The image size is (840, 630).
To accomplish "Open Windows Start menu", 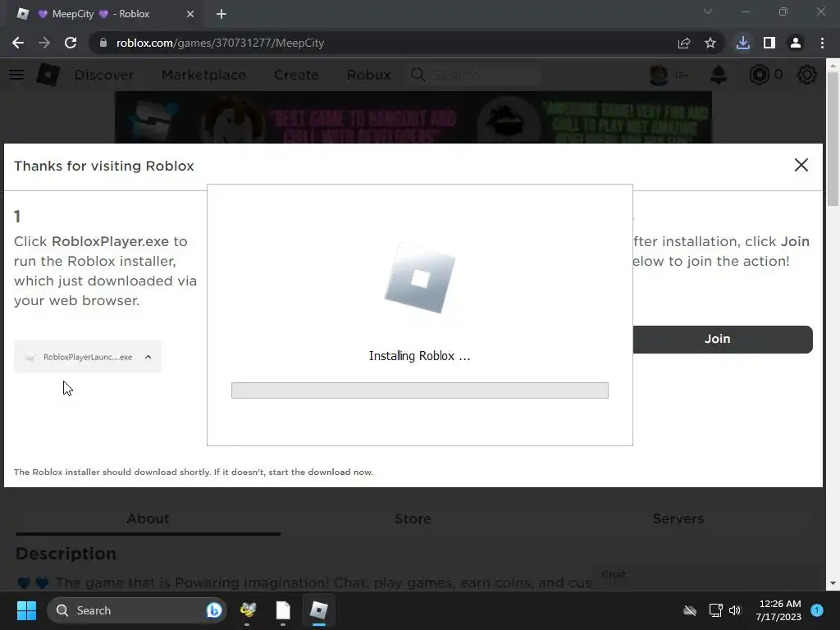I will click(x=26, y=610).
